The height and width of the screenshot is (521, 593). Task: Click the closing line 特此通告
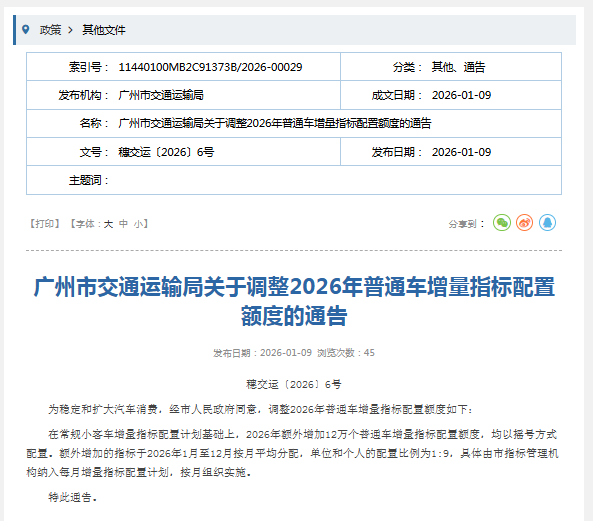click(x=73, y=497)
